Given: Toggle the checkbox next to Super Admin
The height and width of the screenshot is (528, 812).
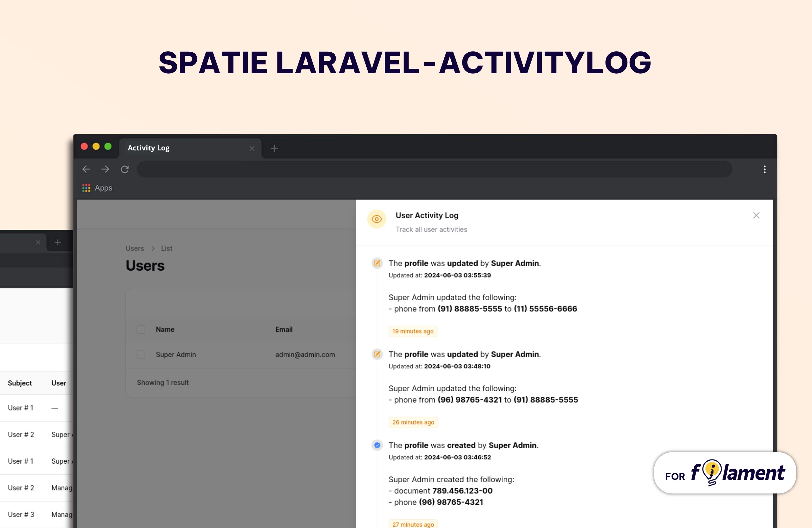Looking at the screenshot, I should pos(140,354).
